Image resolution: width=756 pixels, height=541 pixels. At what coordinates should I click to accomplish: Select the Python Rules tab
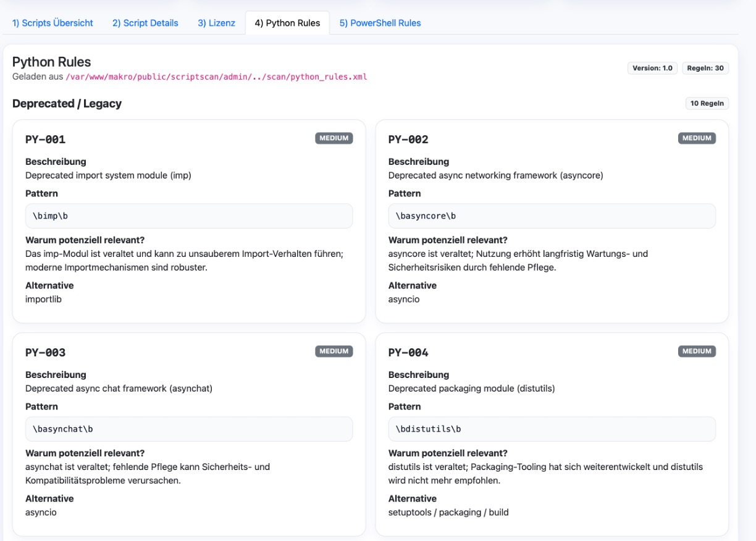click(287, 23)
